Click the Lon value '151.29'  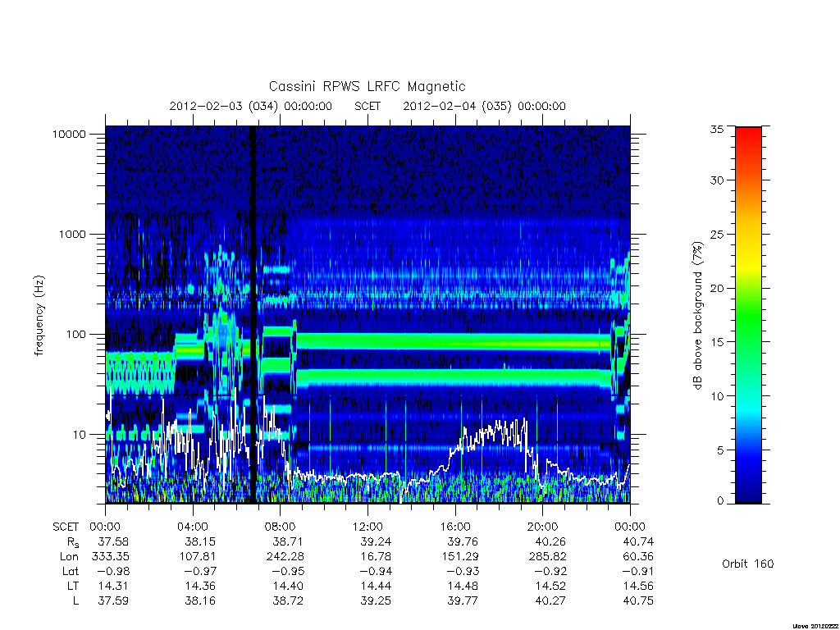coord(460,557)
